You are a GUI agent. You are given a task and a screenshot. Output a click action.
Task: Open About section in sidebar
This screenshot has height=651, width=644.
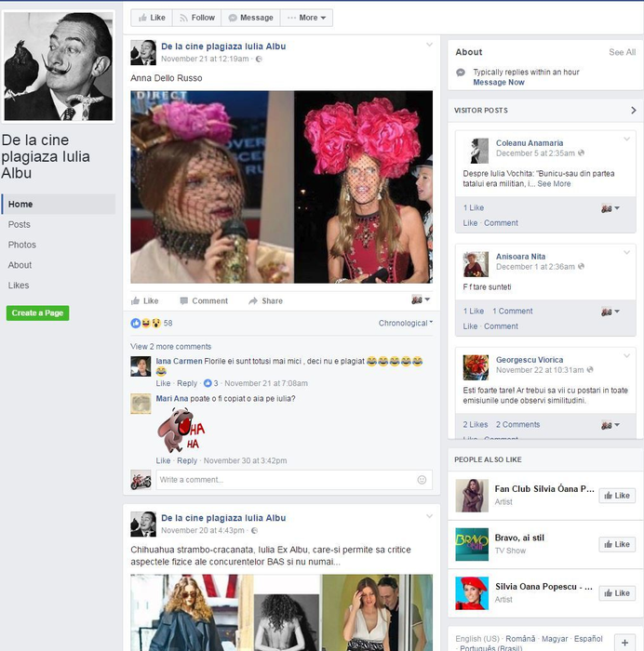click(20, 265)
